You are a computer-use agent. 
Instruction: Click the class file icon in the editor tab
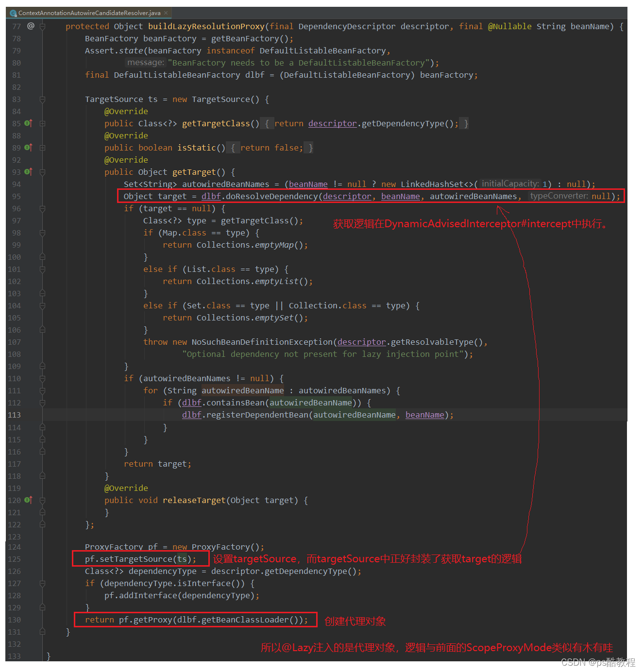pos(13,13)
